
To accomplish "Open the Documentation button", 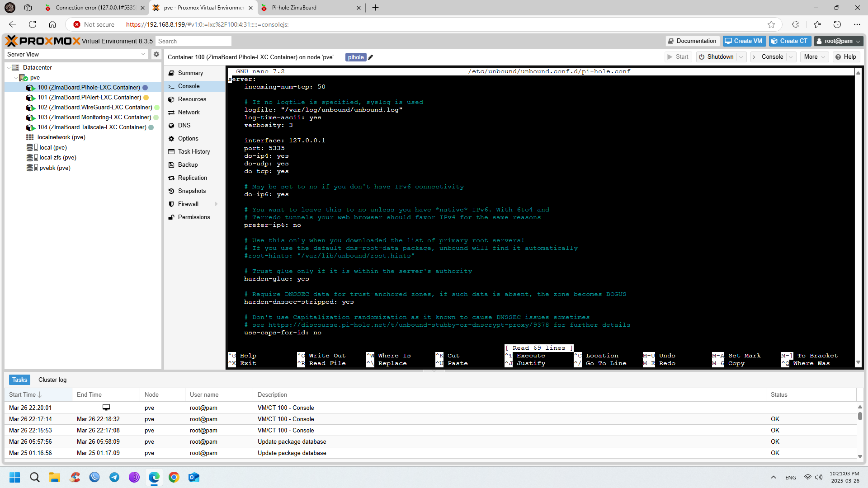I will 692,41.
